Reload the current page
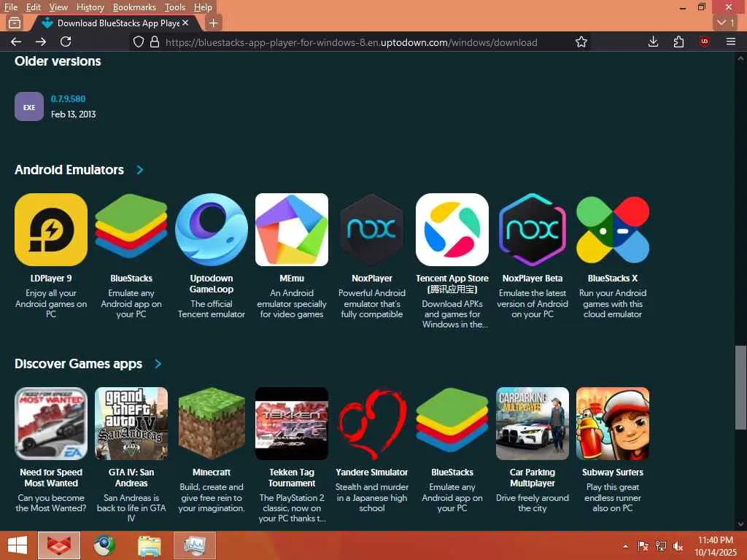The height and width of the screenshot is (560, 747). point(66,42)
